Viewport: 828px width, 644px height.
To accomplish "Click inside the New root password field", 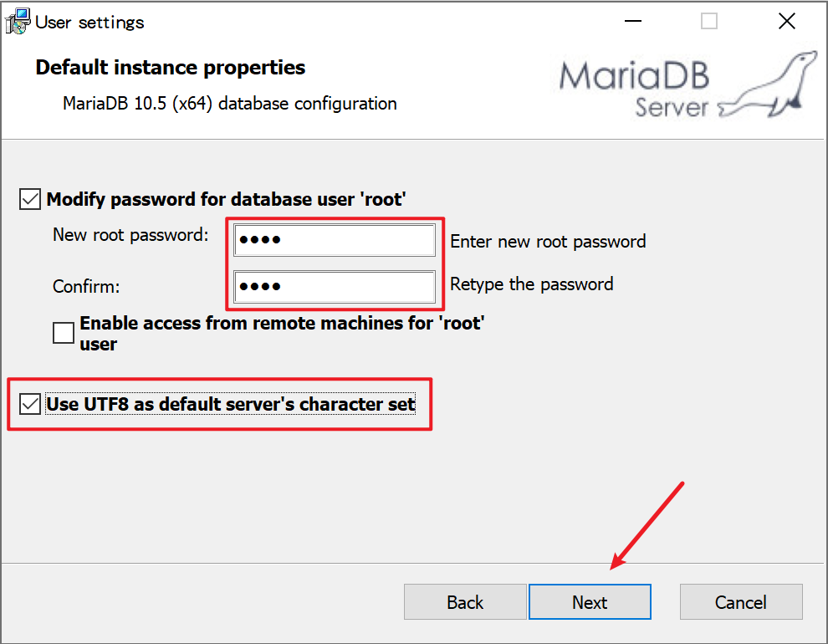I will click(x=335, y=240).
